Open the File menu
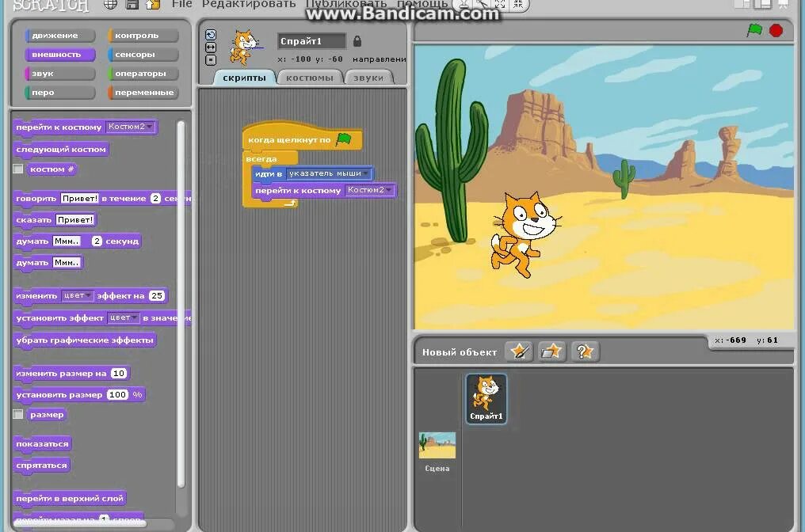Viewport: 805px width, 532px height. pos(182,4)
